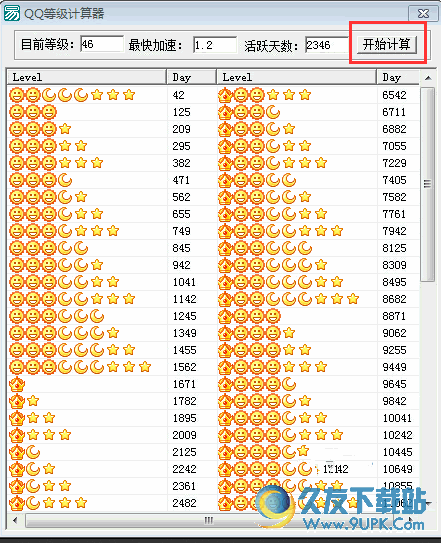Click the crown level icons for day 6542

click(265, 95)
